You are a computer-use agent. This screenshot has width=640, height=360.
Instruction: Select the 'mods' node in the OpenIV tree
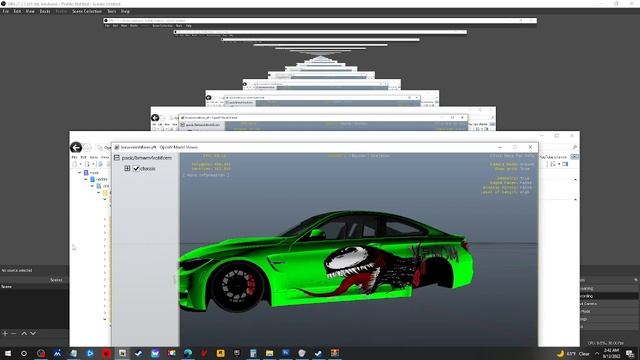(94, 173)
